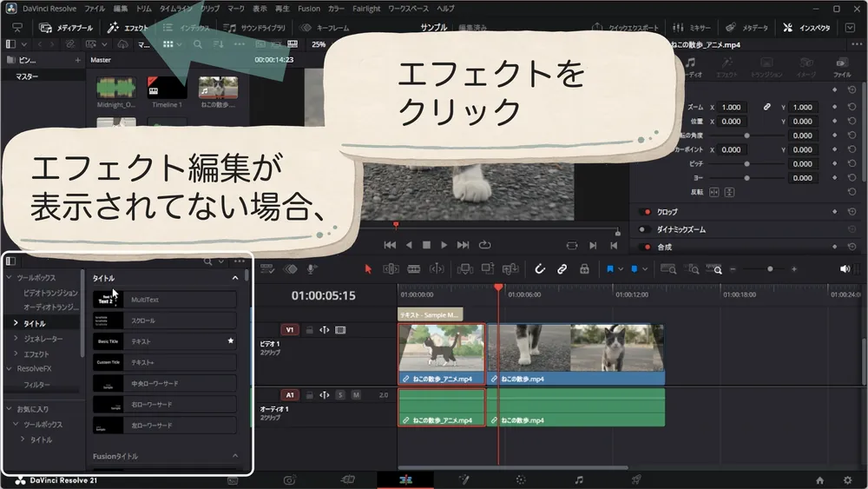Collapse the タイトル section chevron
Image resolution: width=868 pixels, height=489 pixels.
pos(234,278)
